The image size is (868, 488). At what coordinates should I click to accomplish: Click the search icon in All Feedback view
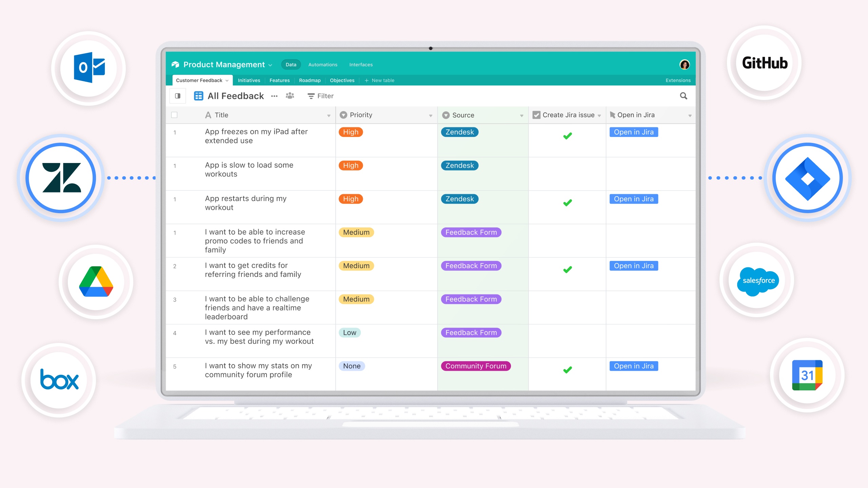tap(684, 95)
